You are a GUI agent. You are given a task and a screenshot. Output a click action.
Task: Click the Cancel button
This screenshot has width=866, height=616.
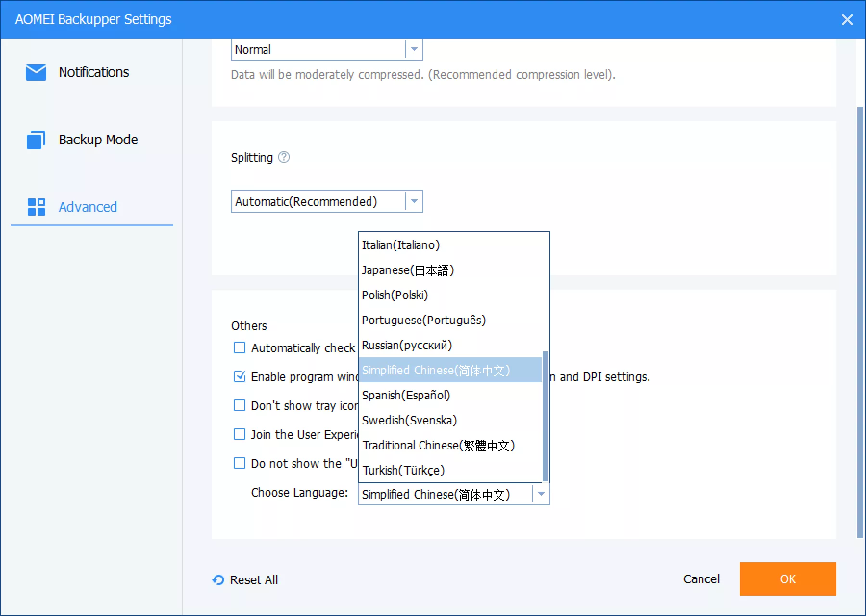click(701, 579)
